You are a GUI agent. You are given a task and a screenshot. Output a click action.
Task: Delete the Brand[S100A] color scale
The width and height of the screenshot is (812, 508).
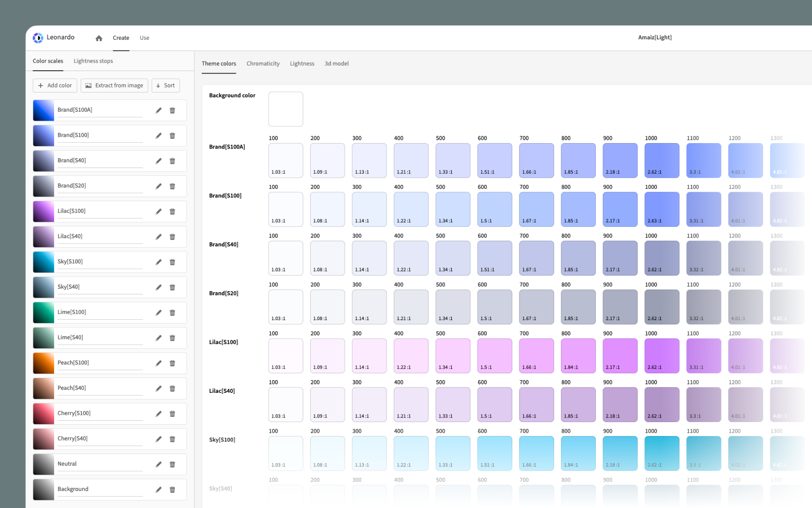[173, 110]
